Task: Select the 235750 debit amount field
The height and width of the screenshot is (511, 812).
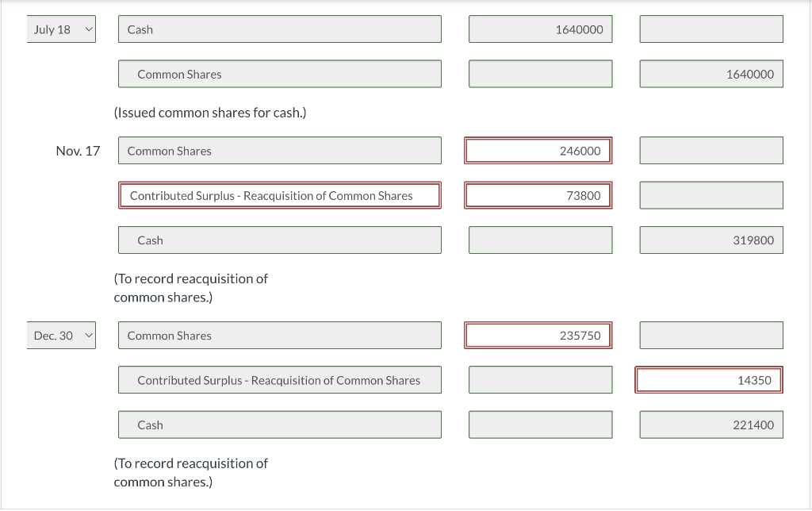Action: coord(538,335)
